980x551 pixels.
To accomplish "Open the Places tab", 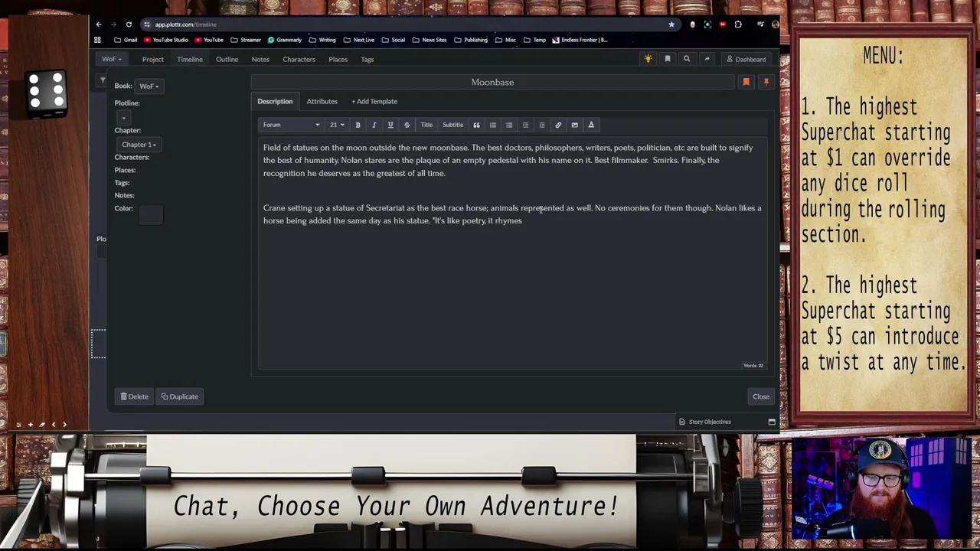I will [338, 59].
